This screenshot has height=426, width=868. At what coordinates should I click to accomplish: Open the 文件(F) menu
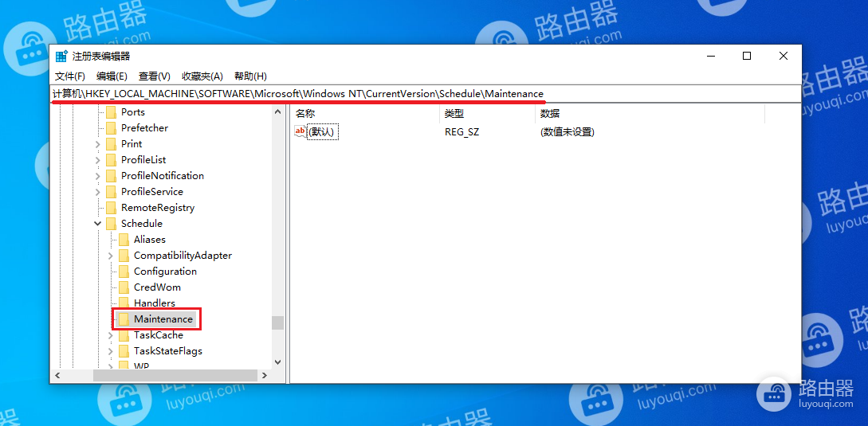pyautogui.click(x=70, y=76)
